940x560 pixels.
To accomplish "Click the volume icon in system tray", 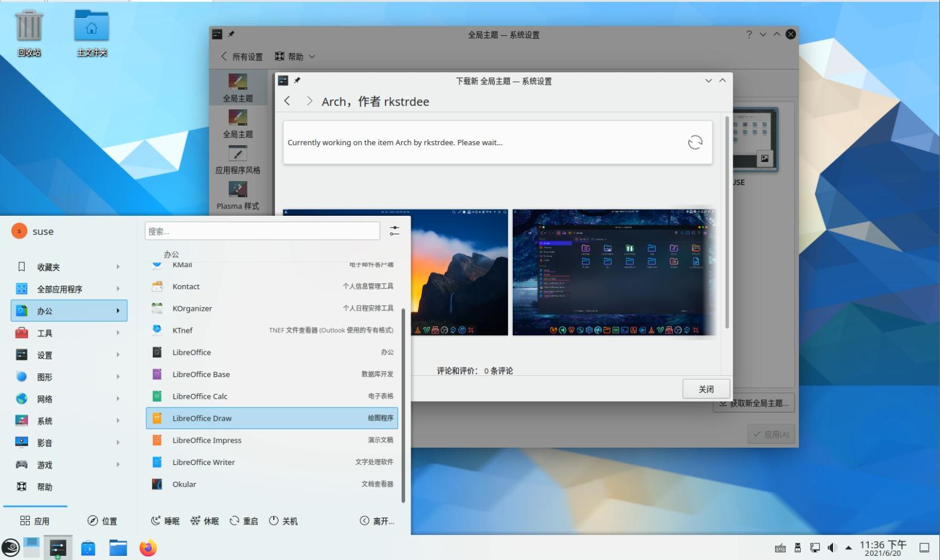I will click(832, 547).
